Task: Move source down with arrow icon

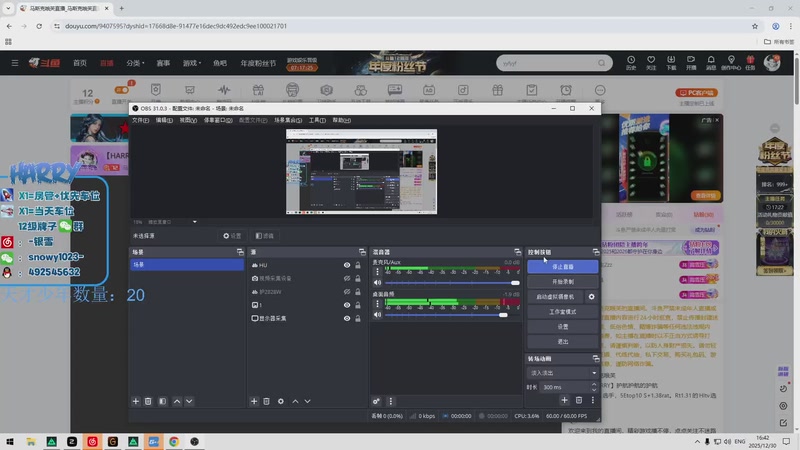Action: click(x=309, y=401)
